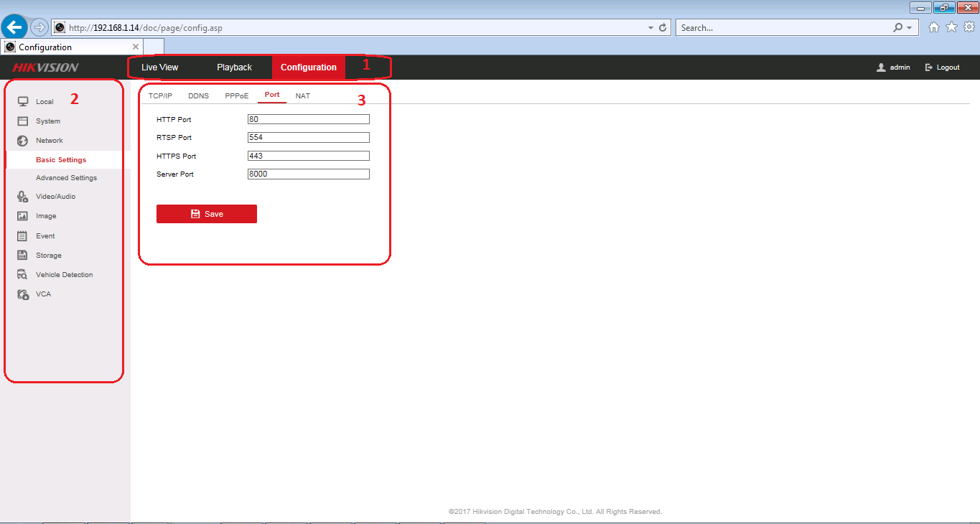Click the browser back arrow button
Image resolution: width=980 pixels, height=524 pixels.
pyautogui.click(x=14, y=27)
